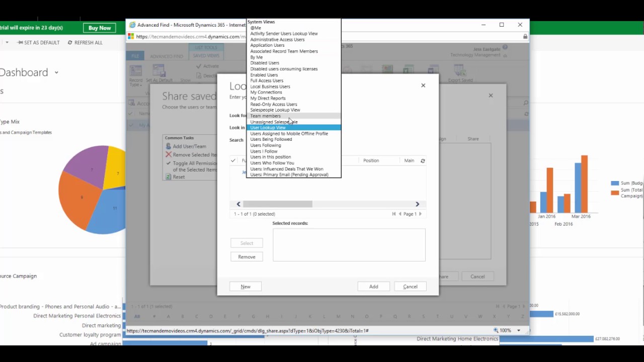Click the New button in lookup dialog
Screen dimensions: 644x362
pyautogui.click(x=246, y=287)
